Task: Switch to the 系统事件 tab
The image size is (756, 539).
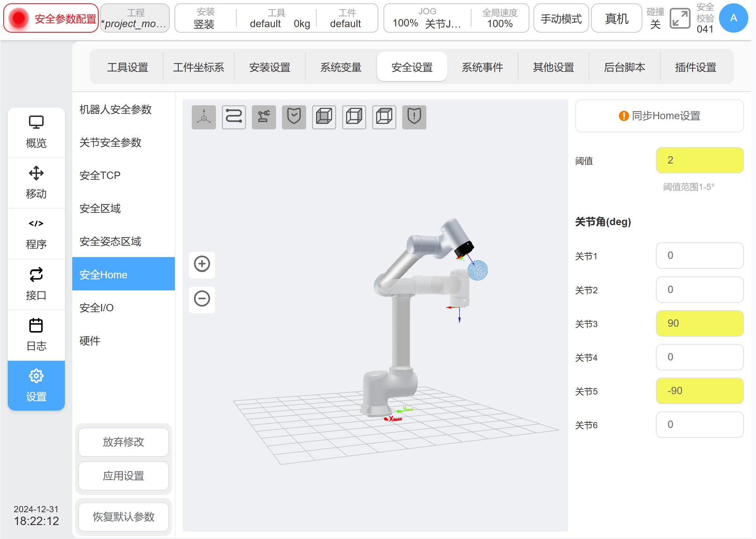Action: [x=482, y=67]
